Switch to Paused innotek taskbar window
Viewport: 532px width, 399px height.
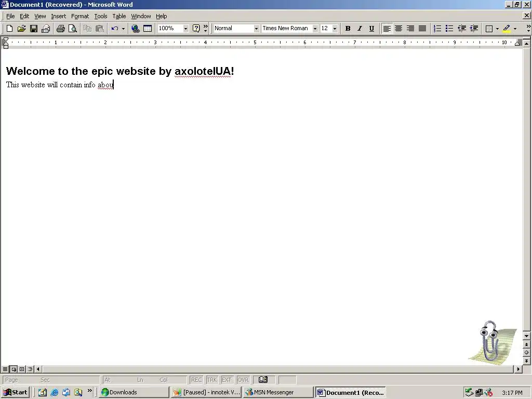tap(206, 392)
